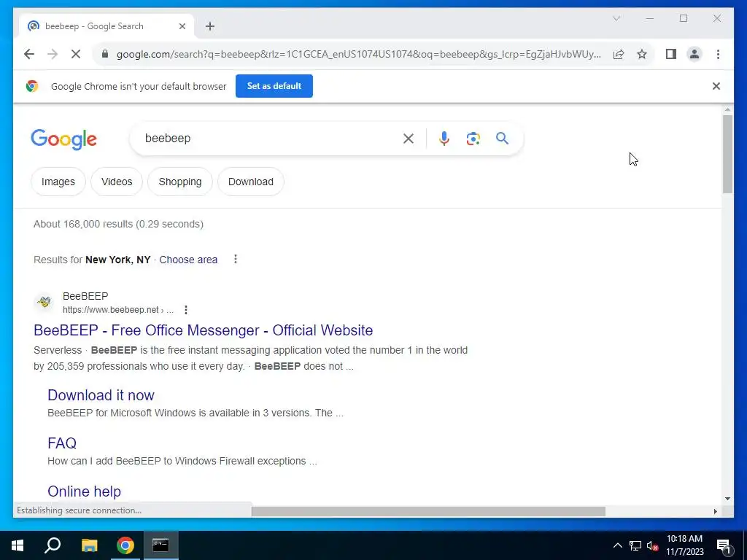This screenshot has height=560, width=747.
Task: Click the horizontal scrollbar thumb
Action: point(428,511)
